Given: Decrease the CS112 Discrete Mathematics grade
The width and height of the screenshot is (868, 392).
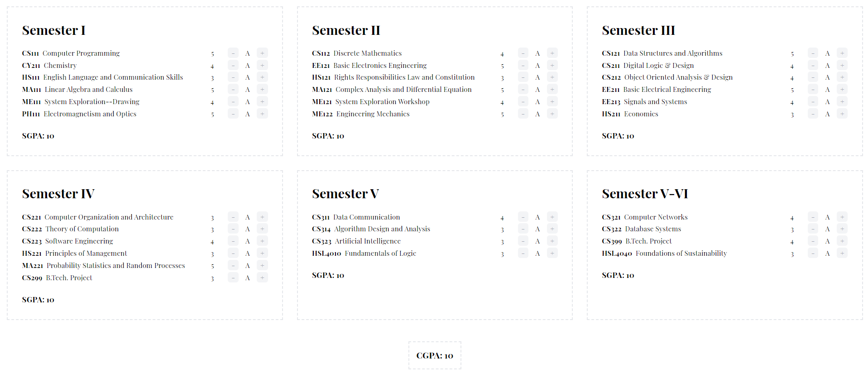Looking at the screenshot, I should pos(523,53).
